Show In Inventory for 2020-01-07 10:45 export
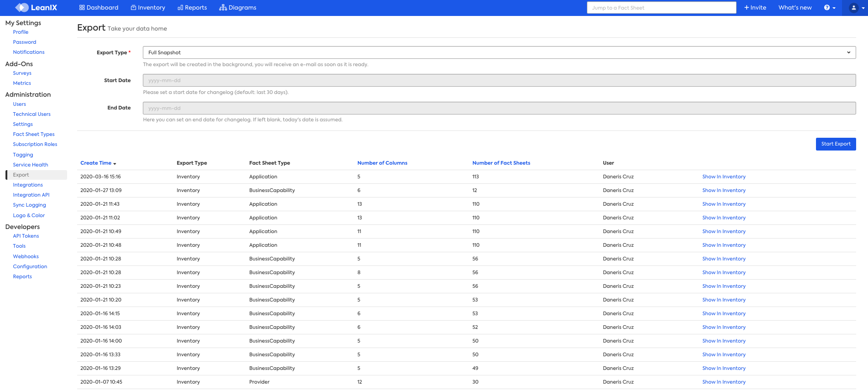Viewport: 868px width, 390px height. tap(724, 382)
